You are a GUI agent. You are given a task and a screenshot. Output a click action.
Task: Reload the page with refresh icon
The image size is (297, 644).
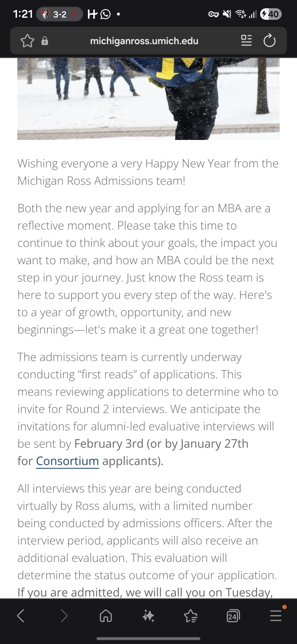click(x=269, y=41)
